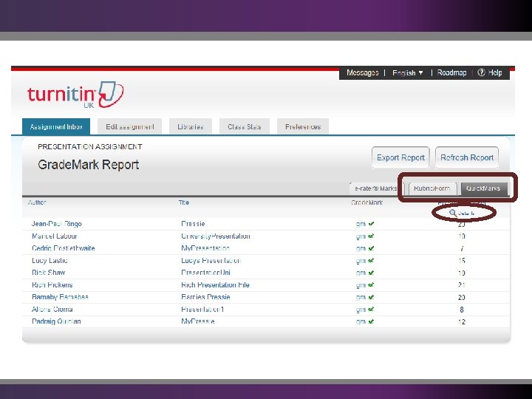Sort by Author column header
Screen dimensions: 532x399
click(37, 202)
